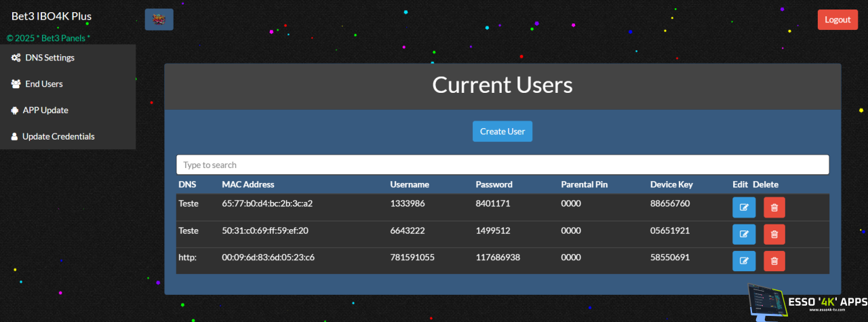
Task: Log out using the Logout button
Action: coord(837,20)
